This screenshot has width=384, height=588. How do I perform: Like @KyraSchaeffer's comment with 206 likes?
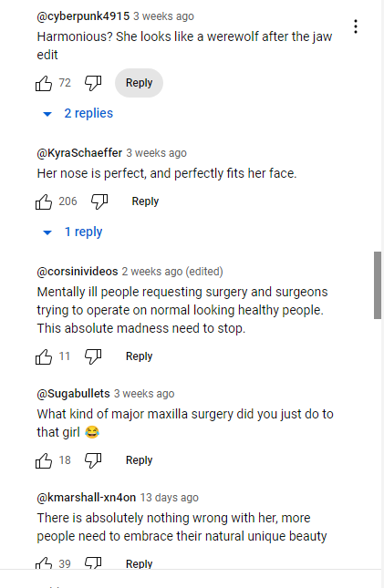pos(44,201)
